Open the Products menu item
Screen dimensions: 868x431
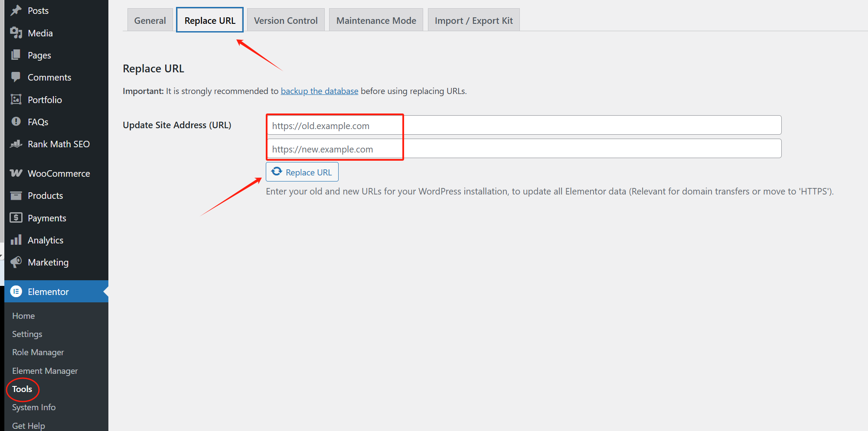coord(46,195)
